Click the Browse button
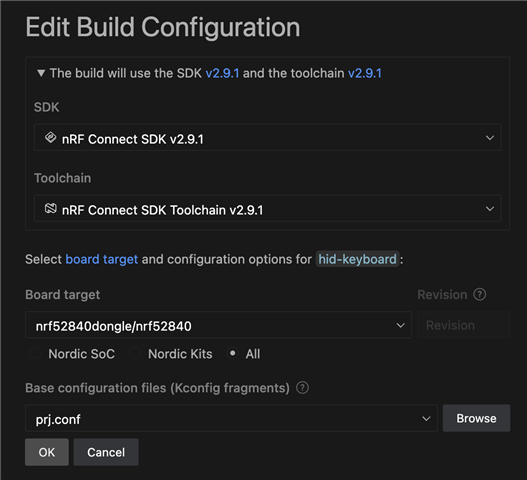 [x=476, y=418]
